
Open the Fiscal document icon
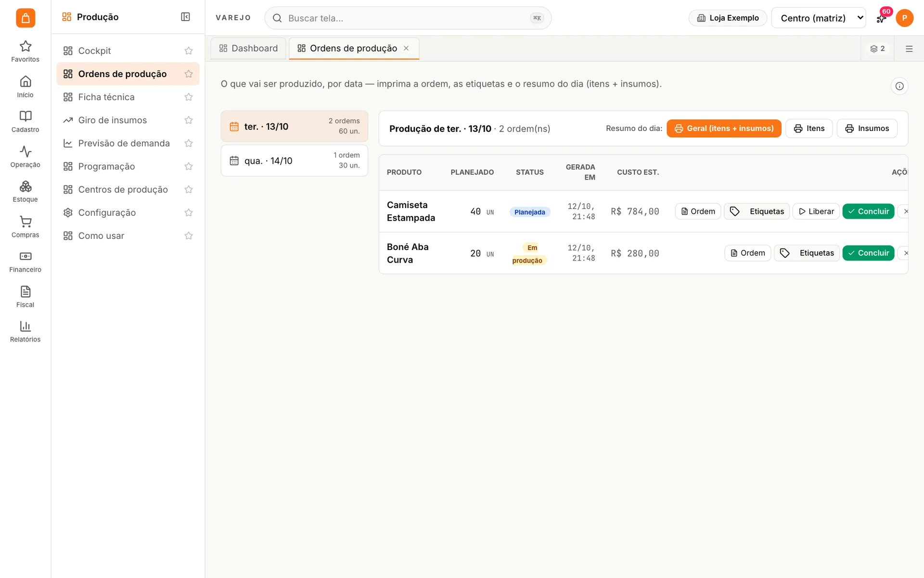pos(25,297)
